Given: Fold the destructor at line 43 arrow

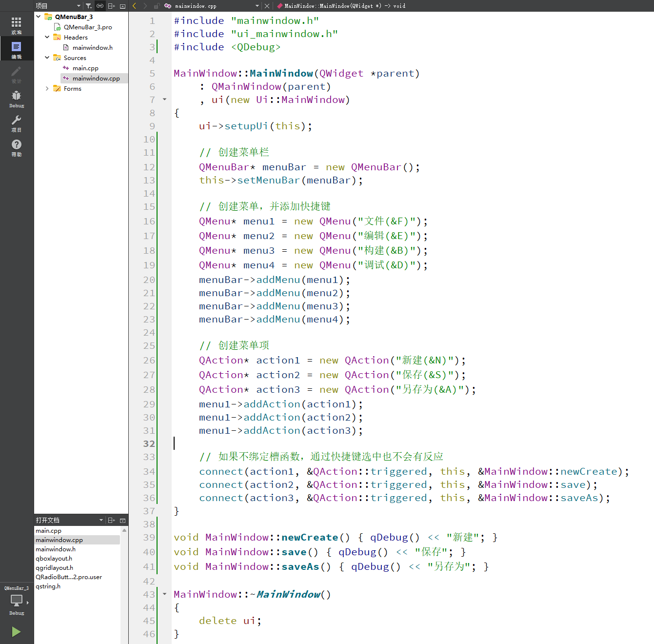Looking at the screenshot, I should tap(164, 594).
